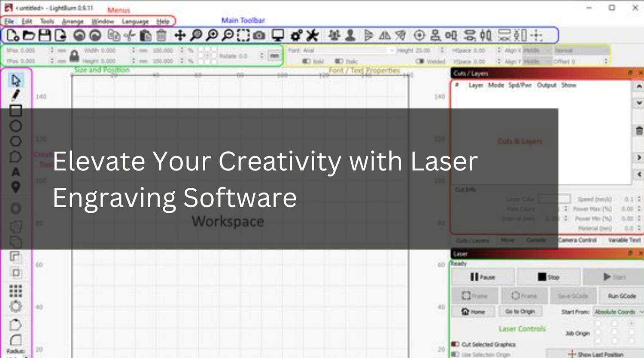This screenshot has width=644, height=358.
Task: Switch to the Camera Control tab
Action: tap(577, 240)
